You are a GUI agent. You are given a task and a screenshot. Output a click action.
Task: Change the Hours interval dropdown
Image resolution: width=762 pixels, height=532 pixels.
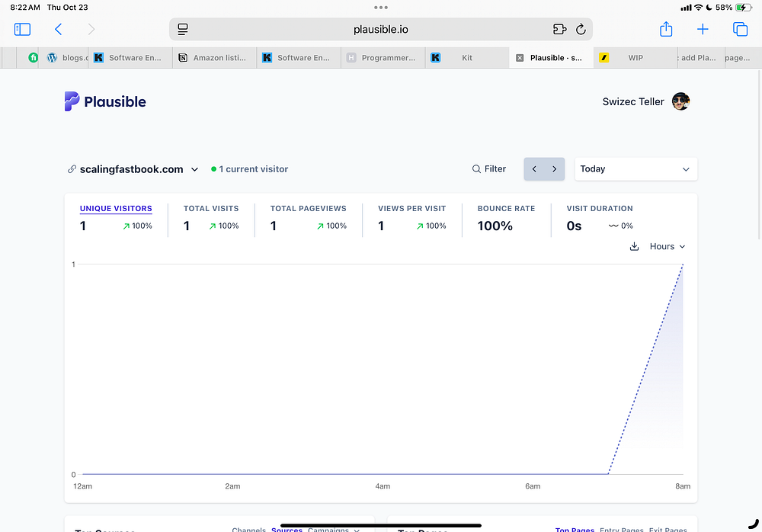[668, 246]
